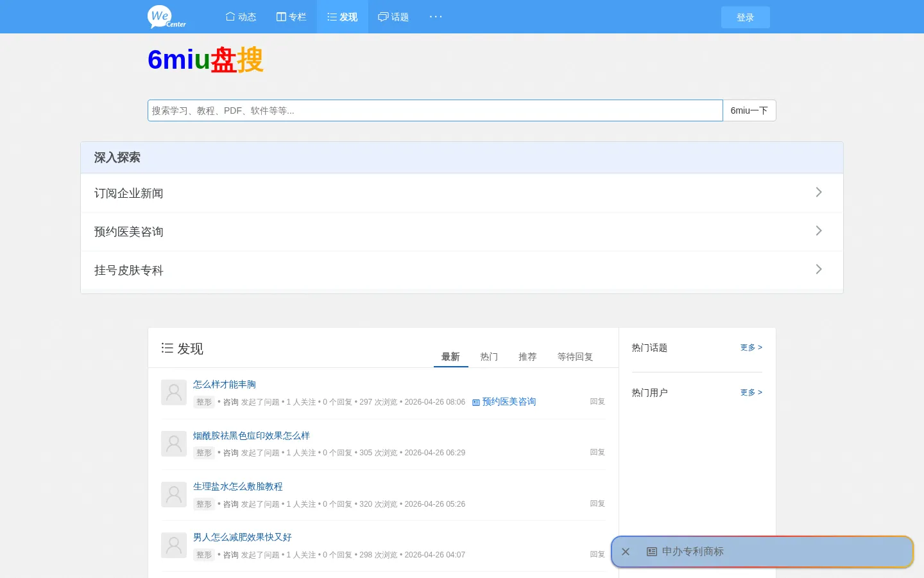Open 挂号皮肤专科 link text
Viewport: 924px width, 578px height.
point(128,270)
